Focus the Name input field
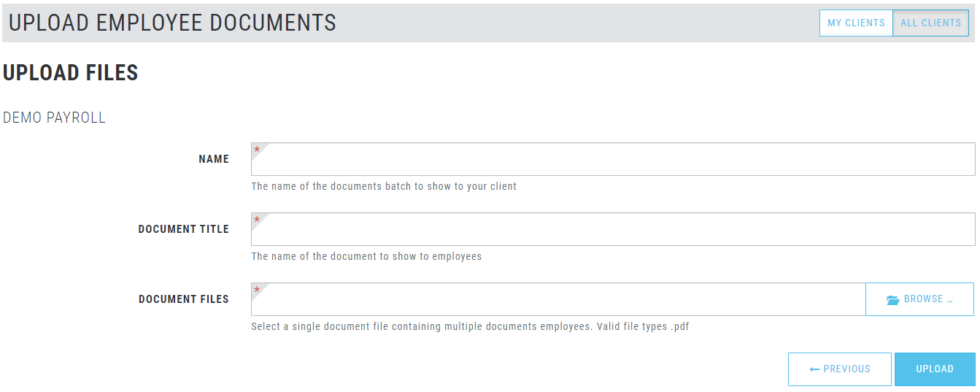 tap(613, 159)
